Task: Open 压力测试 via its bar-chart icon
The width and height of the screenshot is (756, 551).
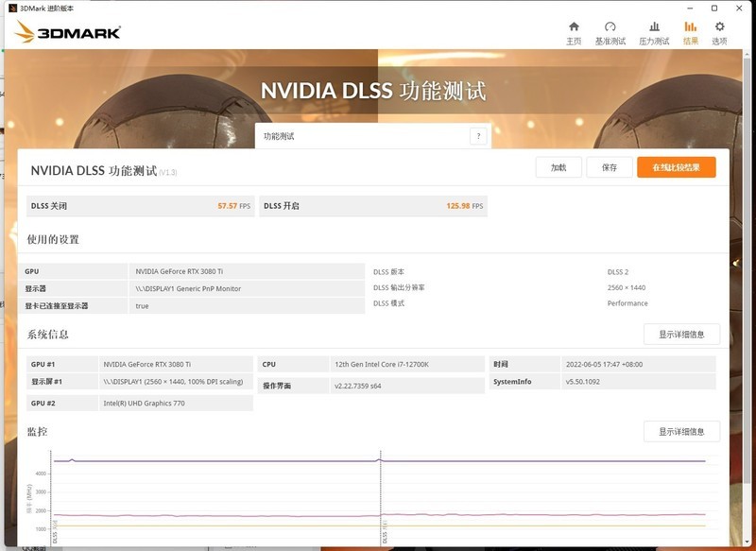Action: [656, 33]
